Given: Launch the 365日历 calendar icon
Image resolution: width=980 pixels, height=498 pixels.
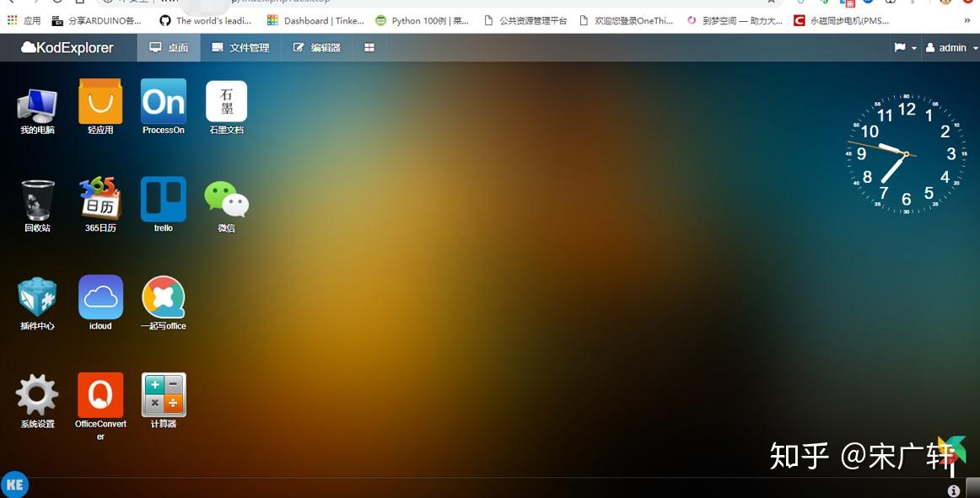Looking at the screenshot, I should [x=100, y=199].
